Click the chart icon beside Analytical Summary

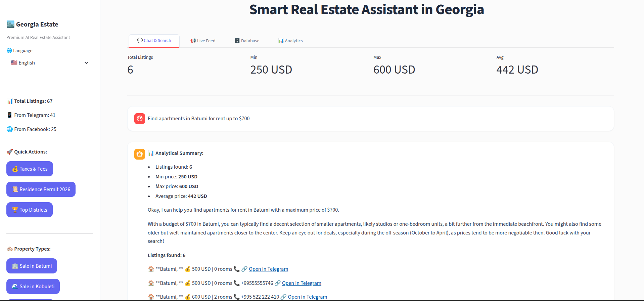click(x=151, y=153)
